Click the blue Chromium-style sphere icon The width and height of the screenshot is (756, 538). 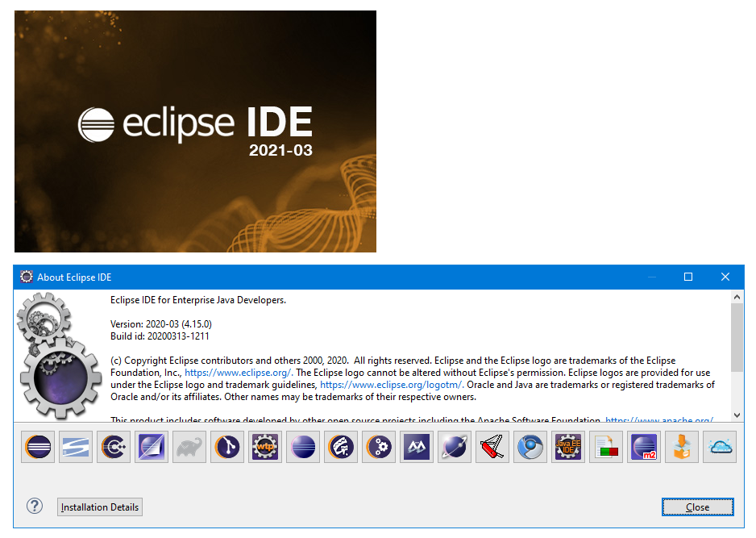(530, 447)
